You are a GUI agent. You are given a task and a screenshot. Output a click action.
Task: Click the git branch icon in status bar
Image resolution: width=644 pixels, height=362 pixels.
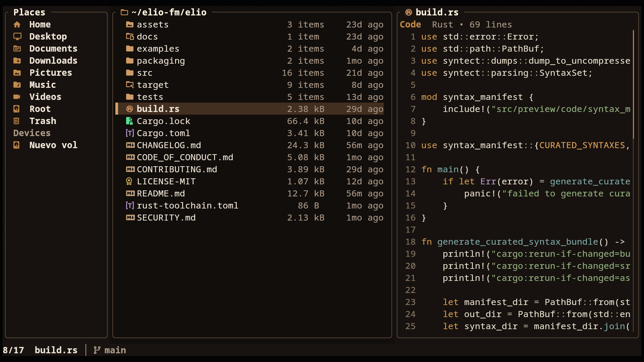tap(97, 350)
